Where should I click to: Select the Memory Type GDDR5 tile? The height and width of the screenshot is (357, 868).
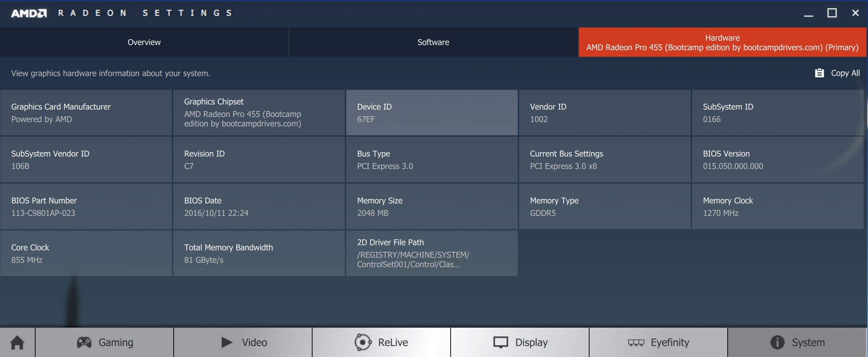tap(605, 207)
